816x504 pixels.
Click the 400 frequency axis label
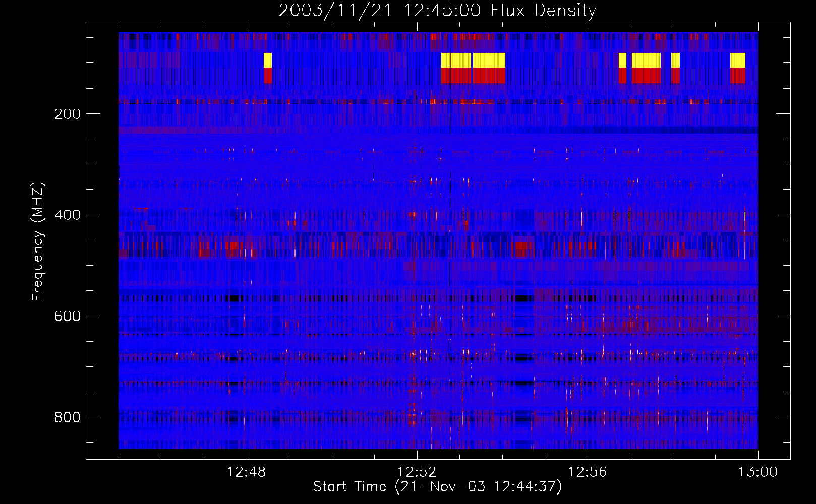point(68,215)
